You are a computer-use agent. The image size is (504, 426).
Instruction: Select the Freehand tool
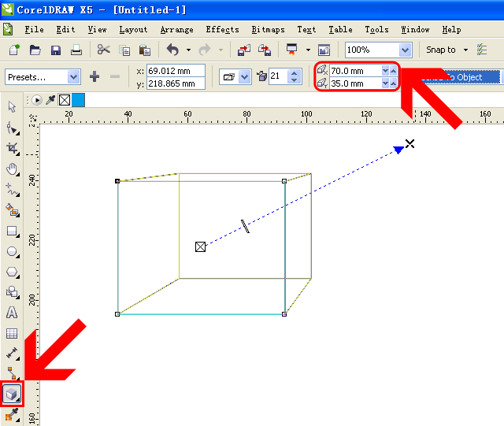tap(13, 190)
